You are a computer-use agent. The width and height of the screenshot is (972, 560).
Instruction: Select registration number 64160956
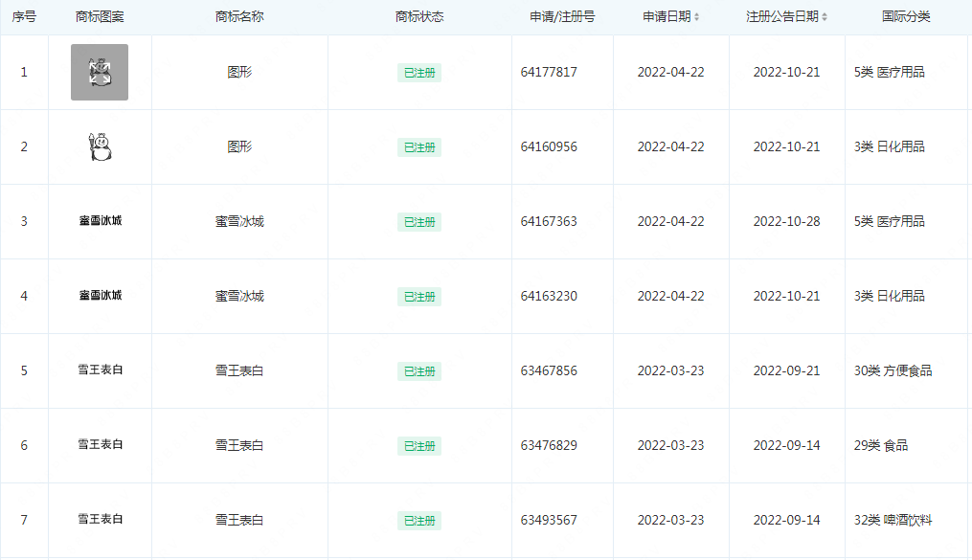(549, 146)
